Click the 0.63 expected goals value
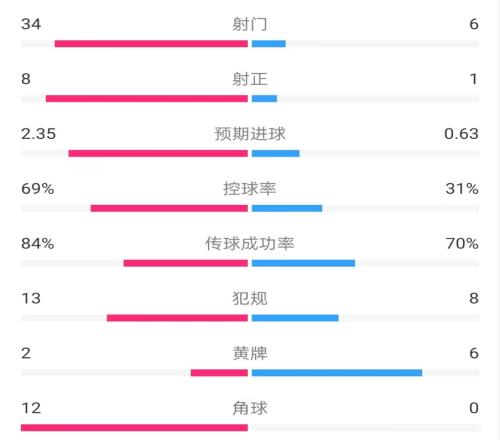The image size is (500, 440). click(461, 134)
